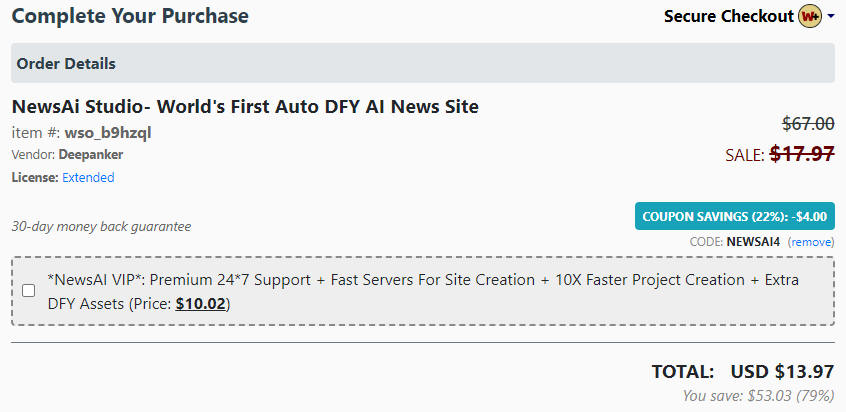Click the NewsAI VIP offer description text
Image resolution: width=846 pixels, height=412 pixels.
(x=423, y=292)
